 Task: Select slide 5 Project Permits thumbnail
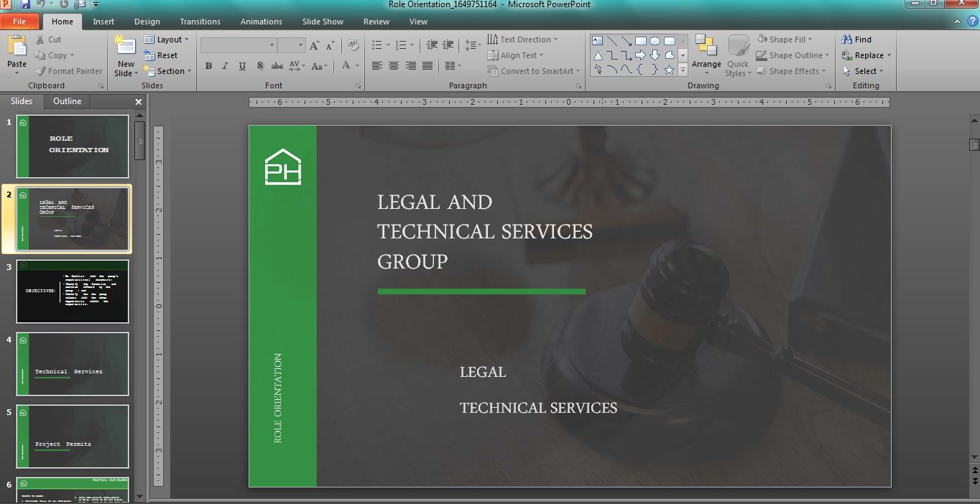tap(73, 437)
